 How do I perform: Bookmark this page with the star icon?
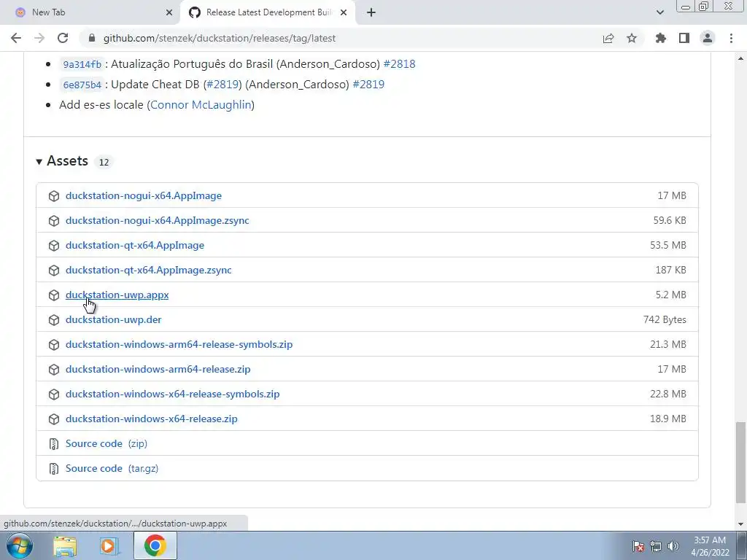[x=632, y=38]
